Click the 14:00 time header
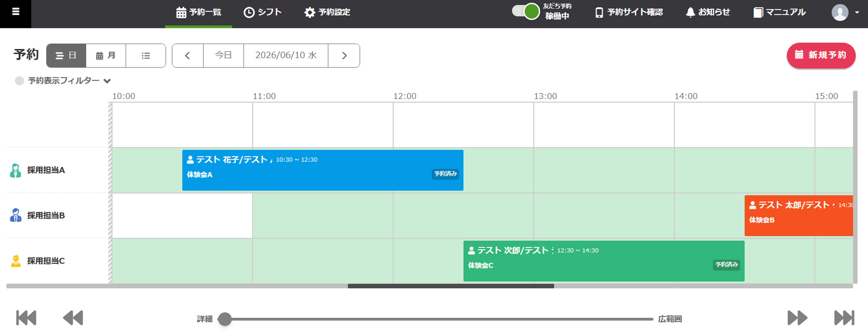This screenshot has height=331, width=868. pos(686,96)
